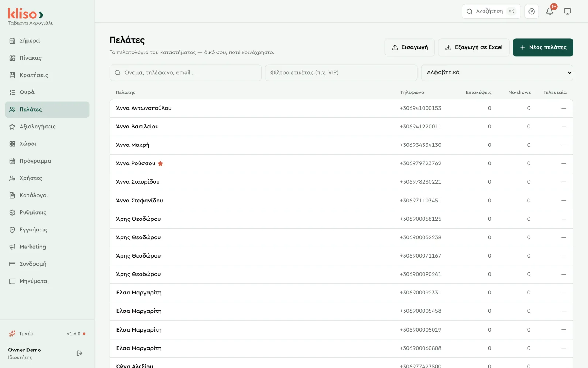Expand the Αλφαβητικά sort dropdown

497,72
